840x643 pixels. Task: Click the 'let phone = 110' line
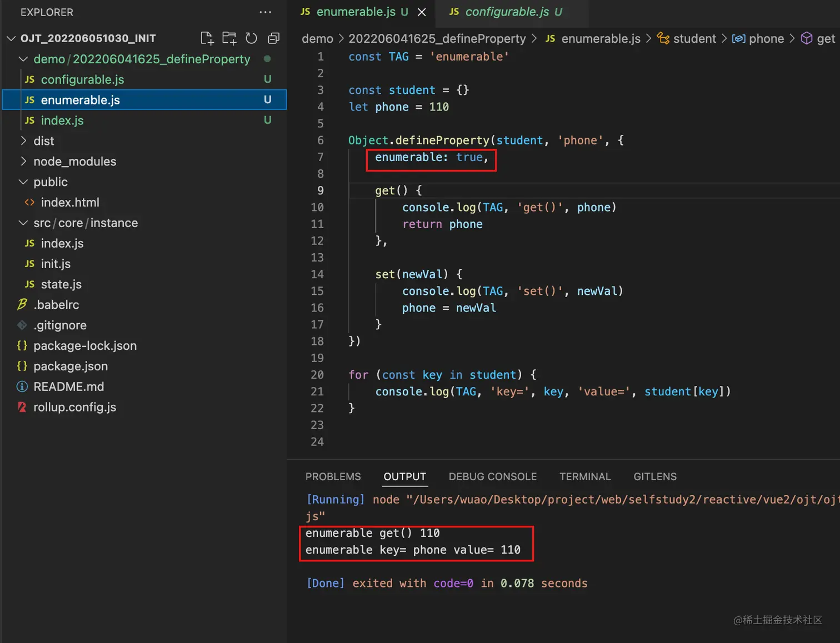(x=398, y=107)
